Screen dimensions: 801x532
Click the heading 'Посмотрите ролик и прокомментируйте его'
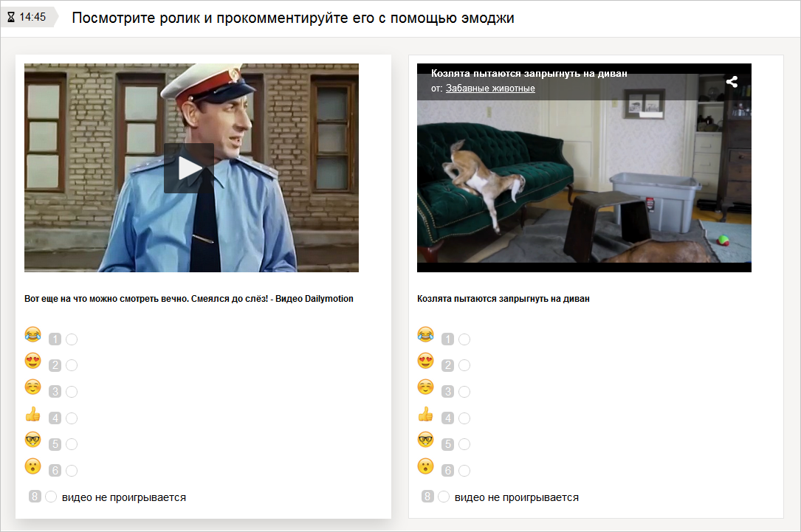(x=223, y=18)
